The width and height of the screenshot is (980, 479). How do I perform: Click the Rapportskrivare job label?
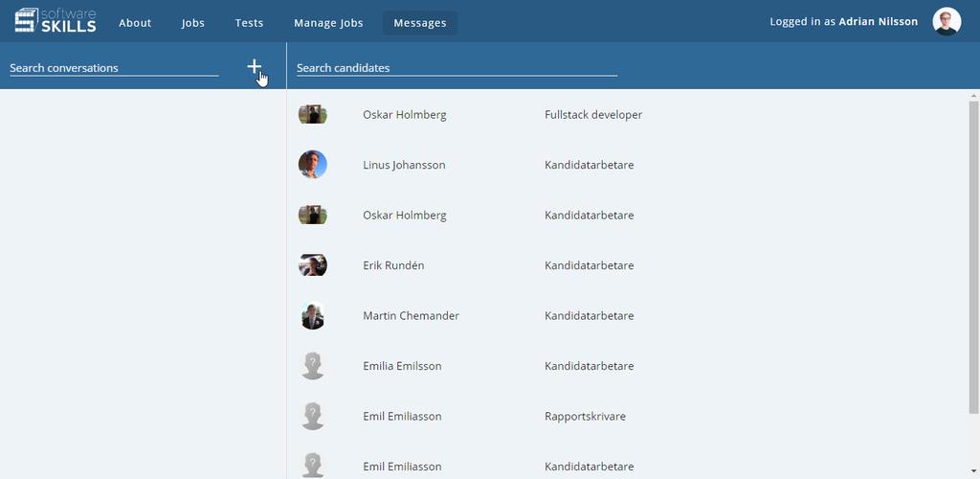click(x=585, y=416)
